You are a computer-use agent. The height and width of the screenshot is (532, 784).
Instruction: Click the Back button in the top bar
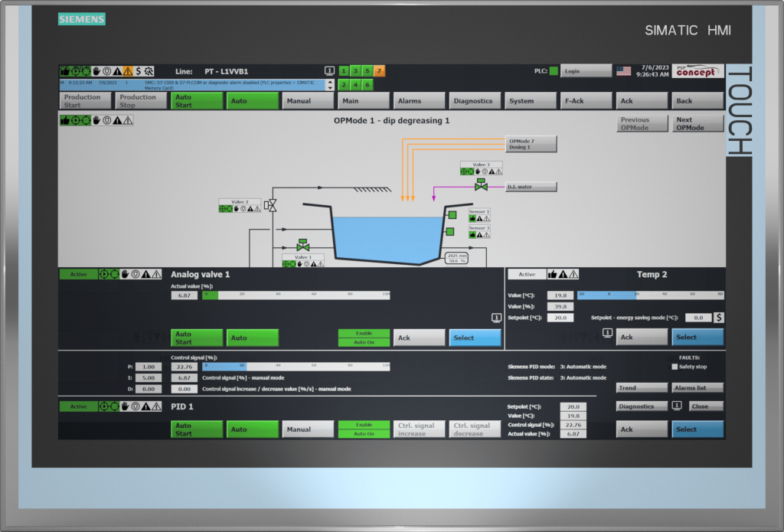(x=697, y=100)
